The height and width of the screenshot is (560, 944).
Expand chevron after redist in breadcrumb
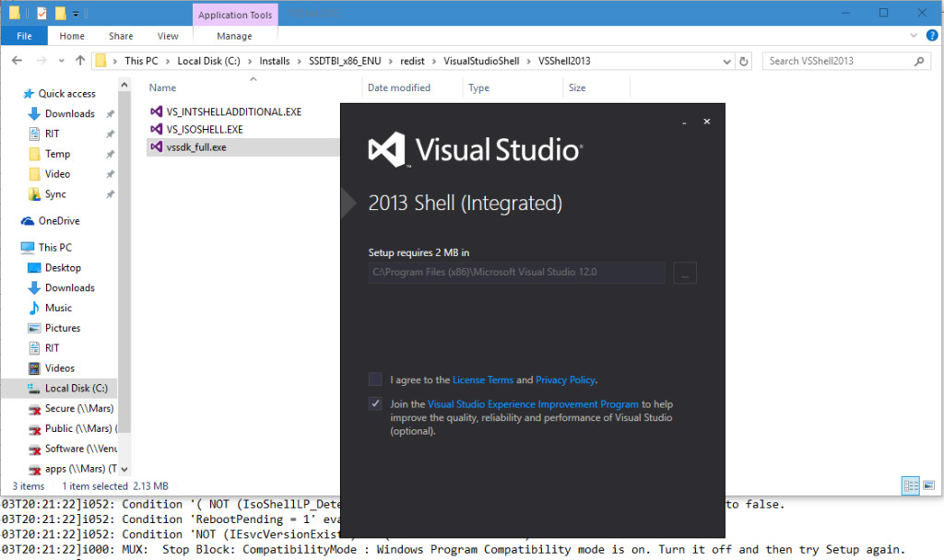click(433, 61)
